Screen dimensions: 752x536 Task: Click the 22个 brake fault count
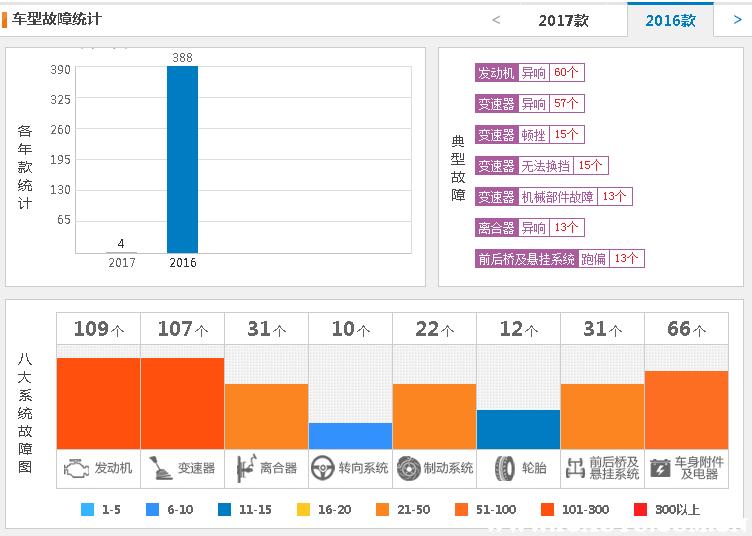(x=435, y=329)
